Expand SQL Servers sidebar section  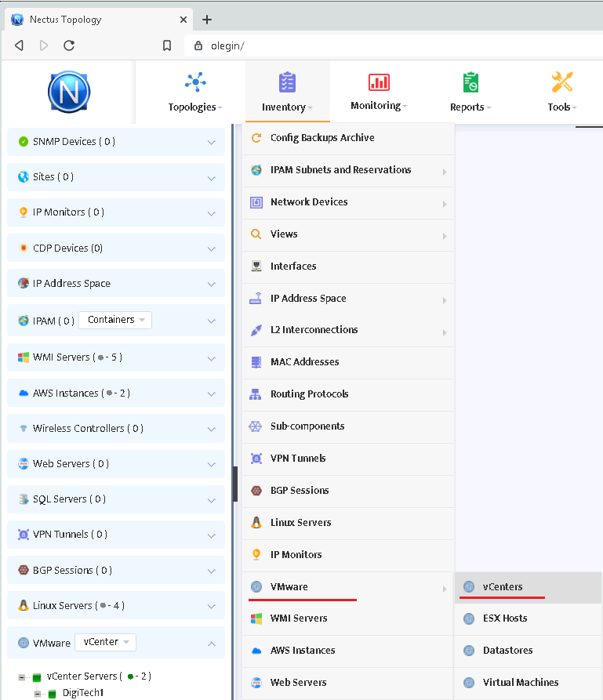211,500
